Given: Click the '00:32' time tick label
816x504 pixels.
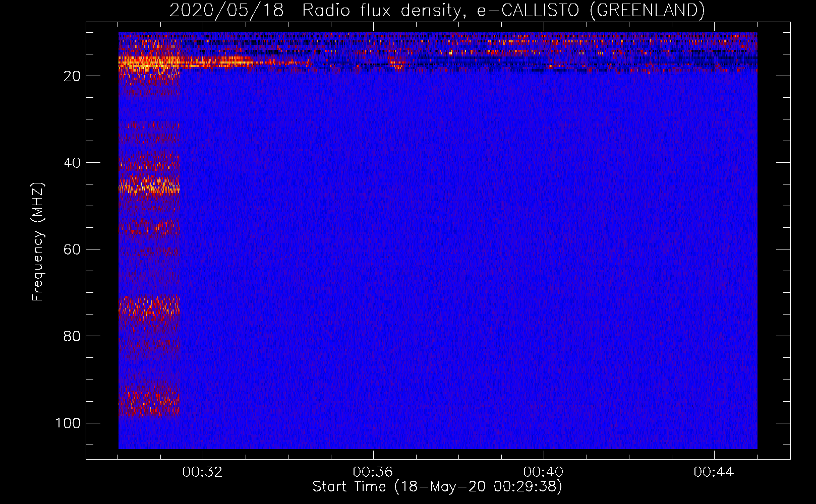Looking at the screenshot, I should [x=203, y=472].
